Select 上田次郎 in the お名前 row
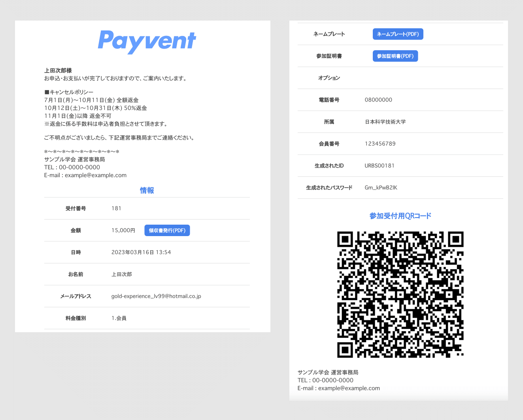The width and height of the screenshot is (523, 420). [x=122, y=274]
